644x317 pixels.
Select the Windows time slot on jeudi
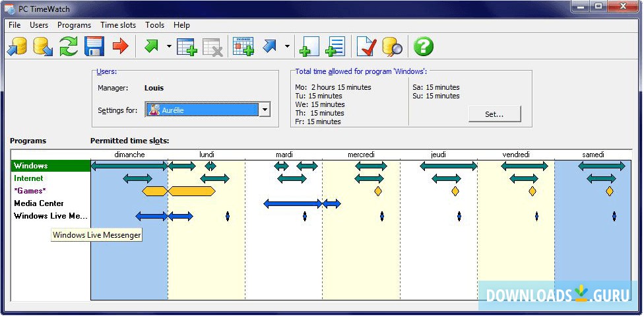[x=449, y=166]
